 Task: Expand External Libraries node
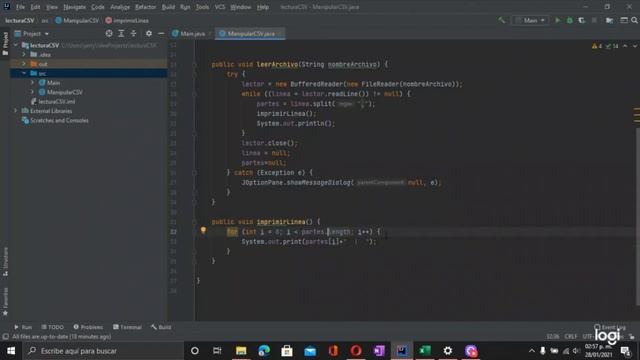point(16,111)
